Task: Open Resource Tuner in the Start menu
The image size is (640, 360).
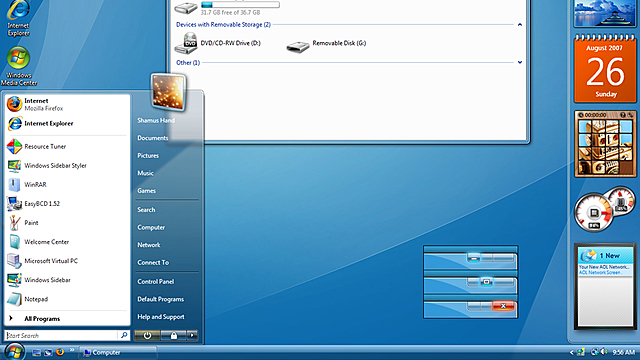Action: pos(67,146)
